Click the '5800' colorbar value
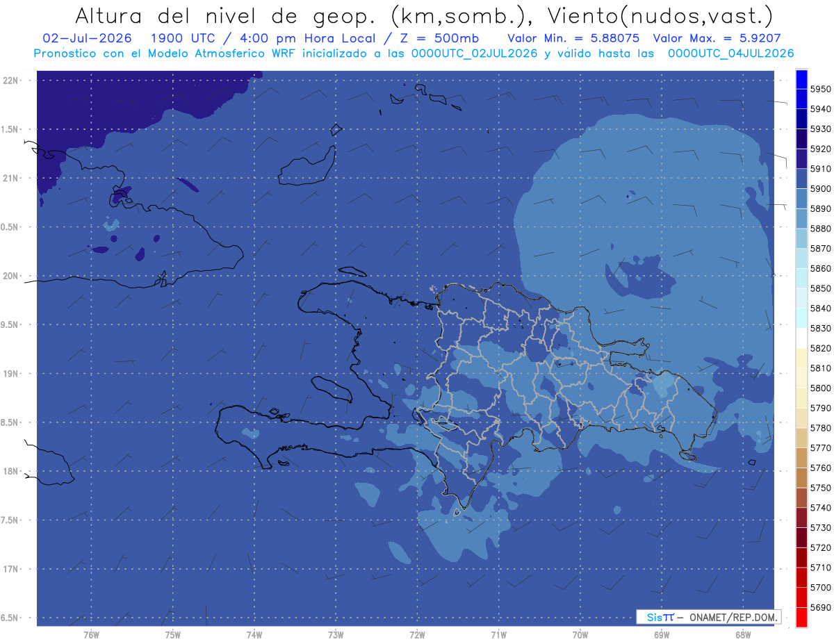This screenshot has height=644, width=834. (820, 388)
